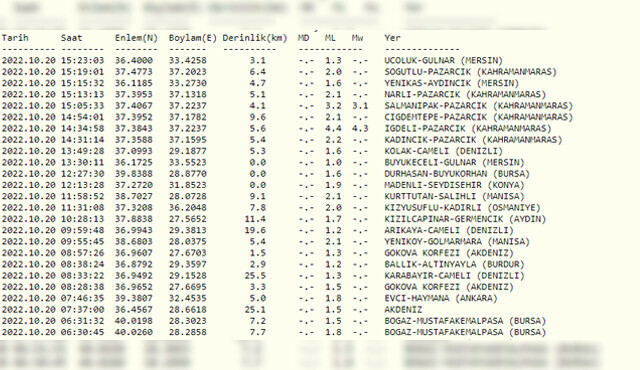Click the 'Derinlik(km)' column header
Image resolution: width=640 pixels, height=370 pixels.
pos(255,38)
